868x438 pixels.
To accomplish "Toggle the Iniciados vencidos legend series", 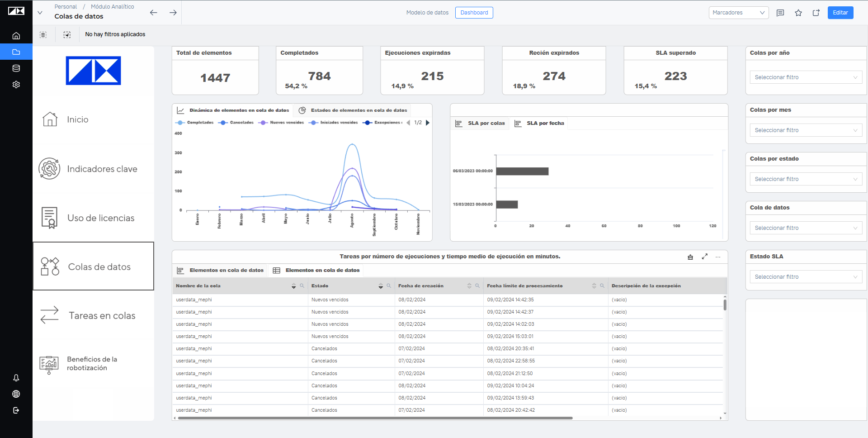I will [333, 123].
